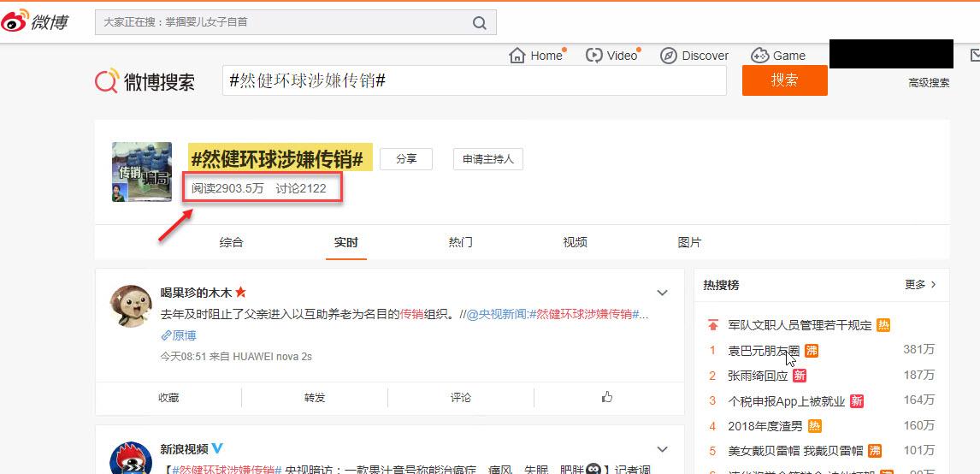Screen dimensions: 980x474
Task: Open 高级搜索 link
Action: tap(929, 82)
